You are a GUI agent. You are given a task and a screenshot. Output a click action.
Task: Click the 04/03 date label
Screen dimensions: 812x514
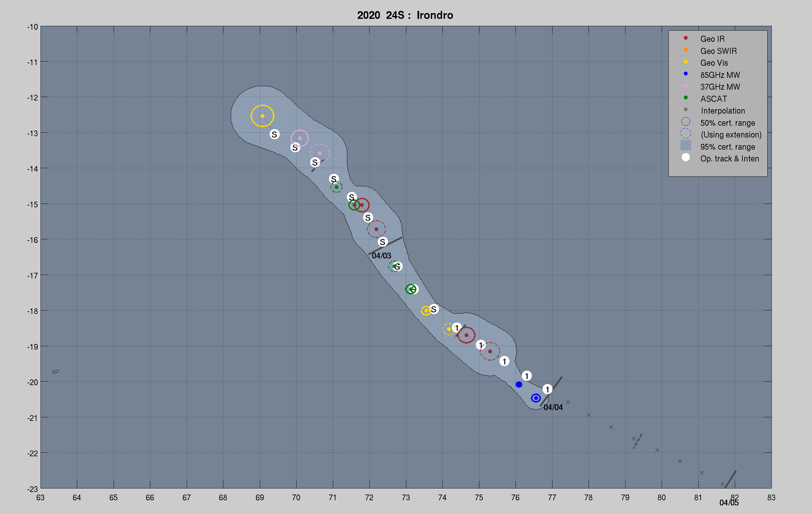[381, 256]
